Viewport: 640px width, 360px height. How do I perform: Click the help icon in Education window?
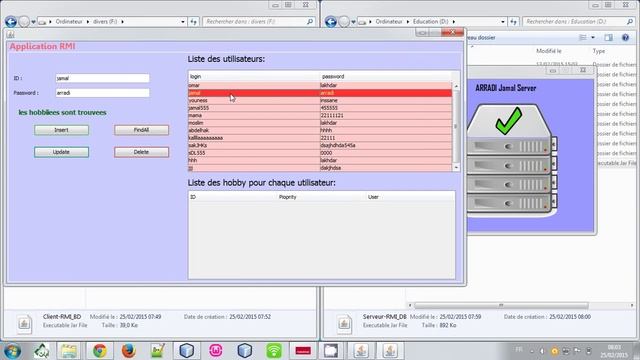coord(625,38)
